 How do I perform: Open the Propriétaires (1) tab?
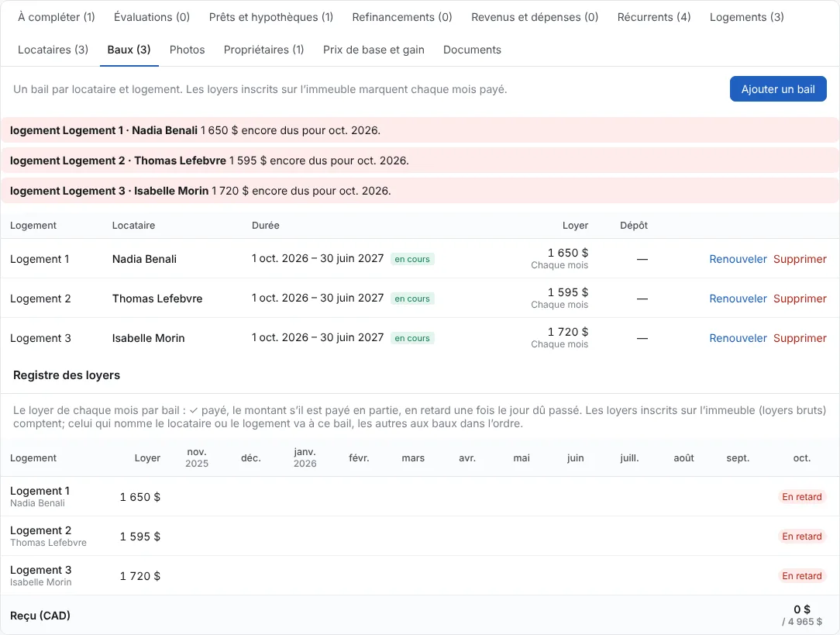(x=263, y=50)
